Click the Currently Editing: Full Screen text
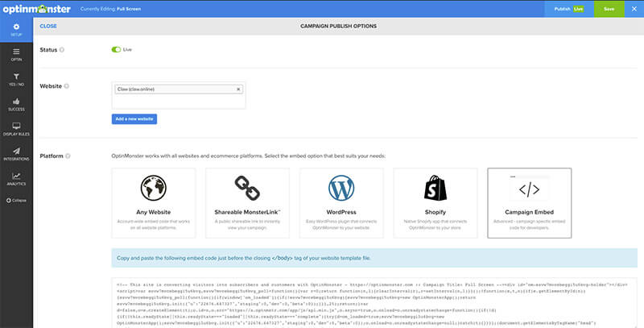Image resolution: width=644 pixels, height=328 pixels. click(110, 9)
